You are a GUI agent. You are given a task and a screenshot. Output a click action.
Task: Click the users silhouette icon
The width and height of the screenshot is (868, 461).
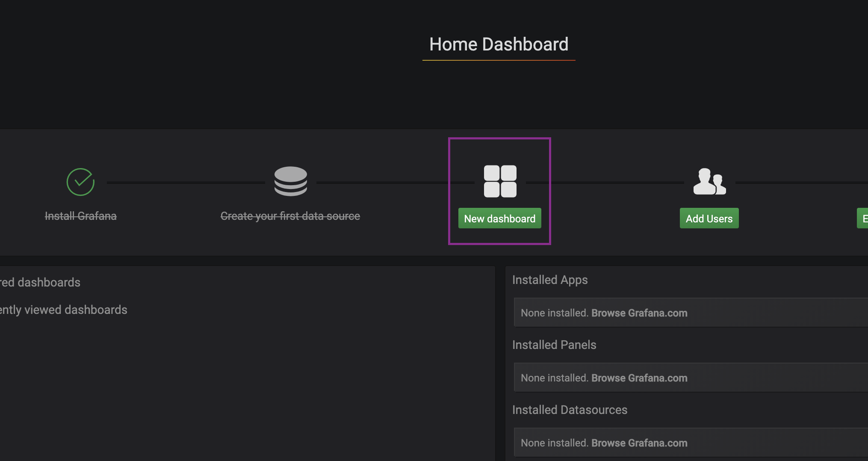coord(709,181)
